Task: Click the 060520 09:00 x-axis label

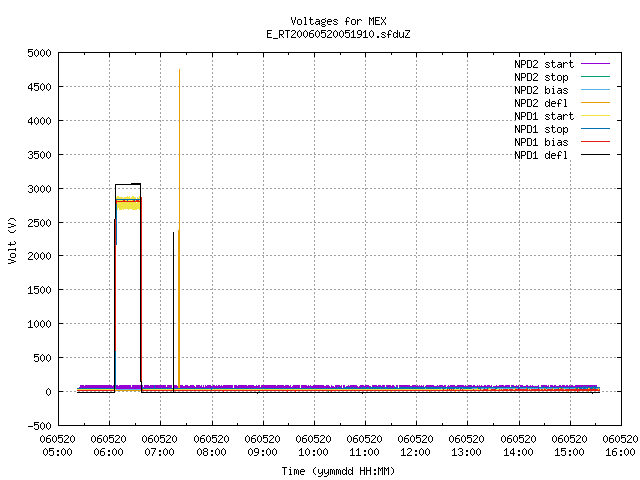Action: click(262, 445)
